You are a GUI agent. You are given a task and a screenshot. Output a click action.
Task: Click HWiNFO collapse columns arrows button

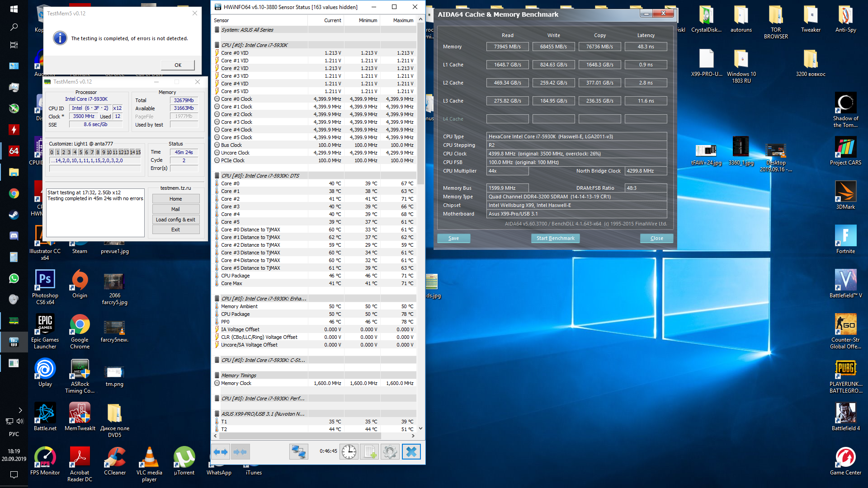241,451
